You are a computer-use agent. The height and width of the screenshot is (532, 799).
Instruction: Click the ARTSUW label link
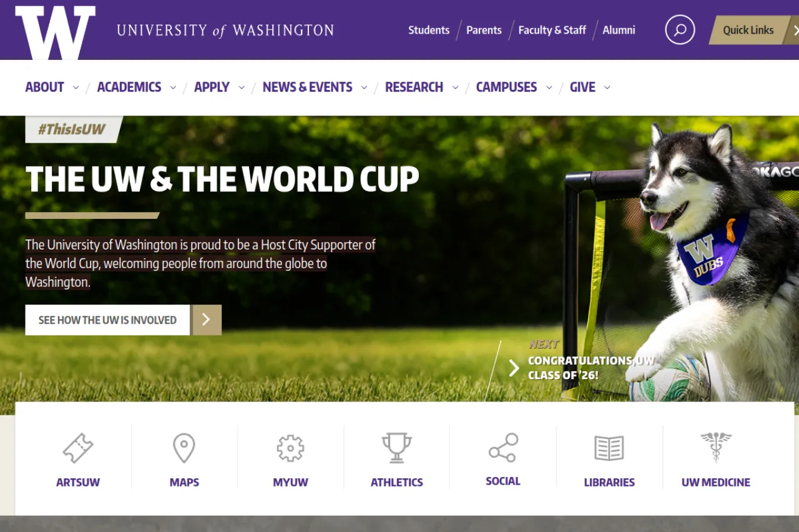point(78,482)
